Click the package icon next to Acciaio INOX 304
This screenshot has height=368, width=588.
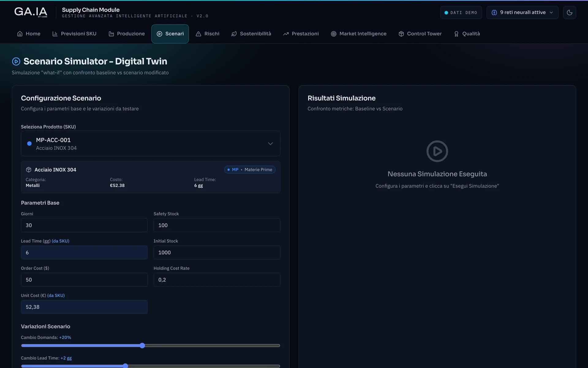[29, 170]
